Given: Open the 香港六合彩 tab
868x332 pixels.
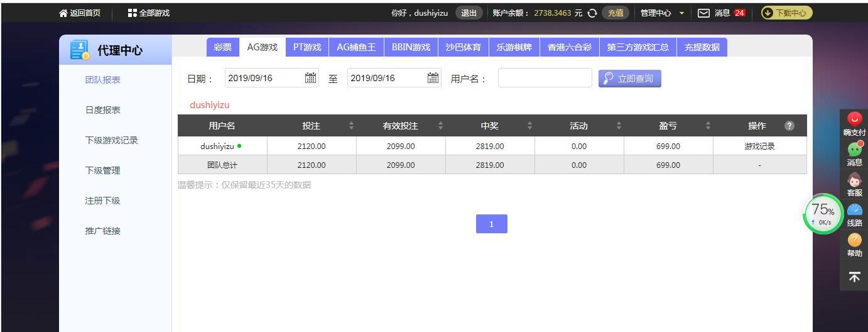Looking at the screenshot, I should coord(570,47).
